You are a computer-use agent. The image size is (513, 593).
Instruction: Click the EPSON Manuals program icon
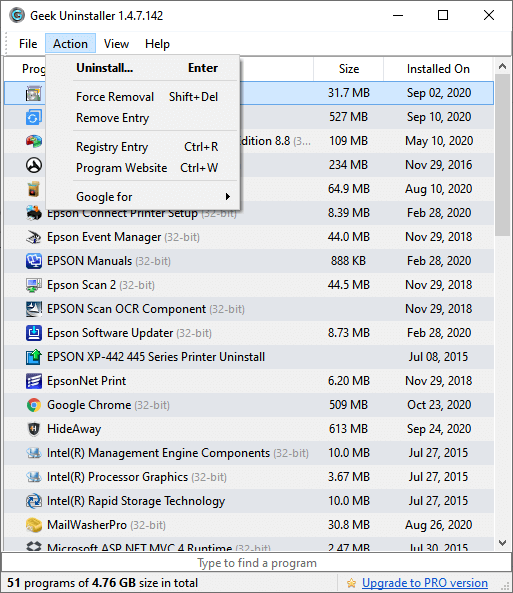[x=34, y=261]
